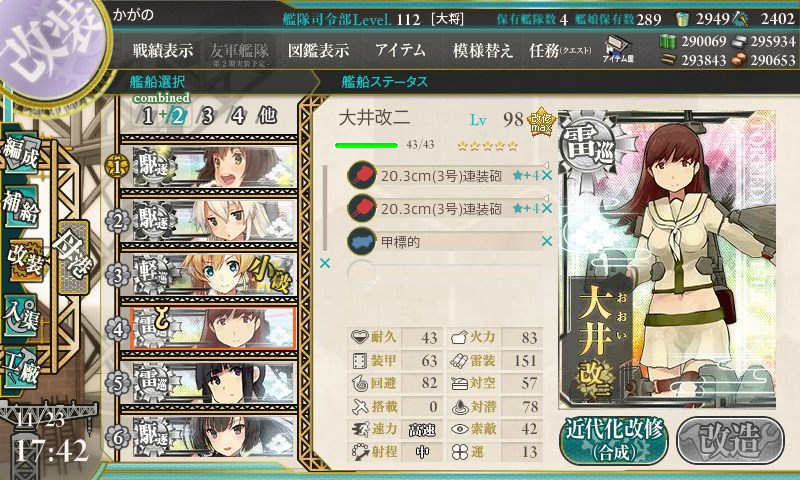The image size is (800, 480).
Task: Switch to fleet 3 tab
Action: point(207,116)
